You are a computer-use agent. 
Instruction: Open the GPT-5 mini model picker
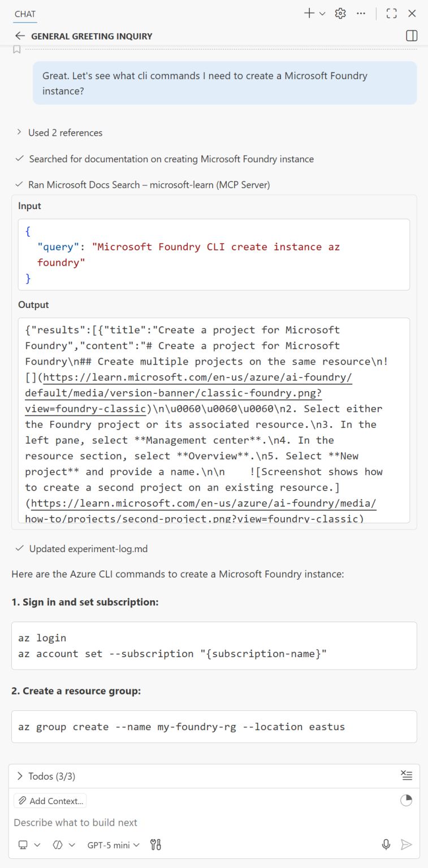pyautogui.click(x=111, y=844)
